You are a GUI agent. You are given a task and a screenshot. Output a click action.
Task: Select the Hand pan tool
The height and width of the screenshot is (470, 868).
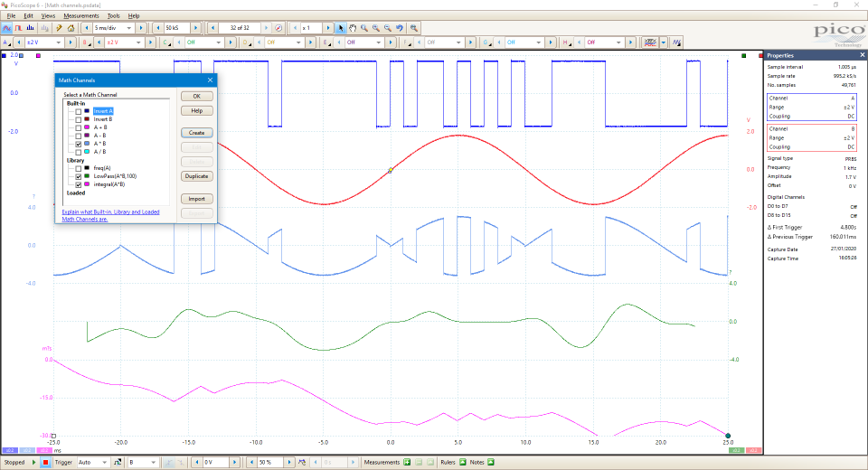(353, 28)
